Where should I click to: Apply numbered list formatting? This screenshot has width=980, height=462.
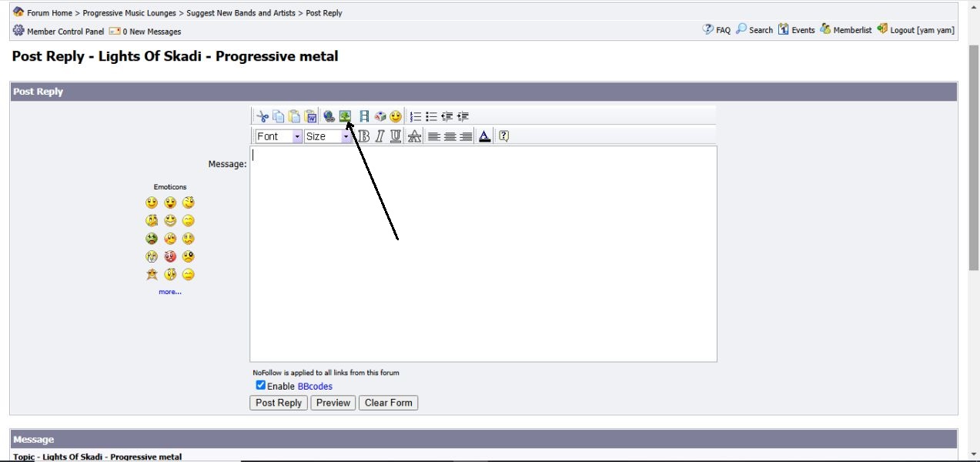[416, 116]
